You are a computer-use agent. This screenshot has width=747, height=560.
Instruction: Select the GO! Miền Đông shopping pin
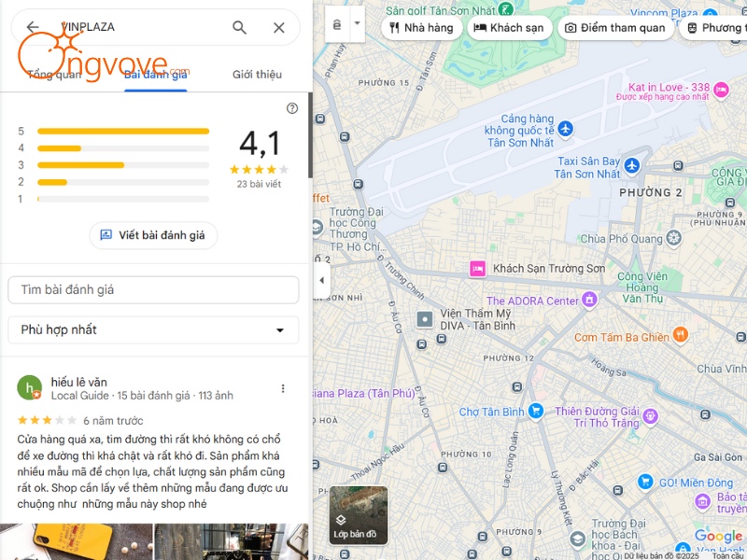point(645,482)
